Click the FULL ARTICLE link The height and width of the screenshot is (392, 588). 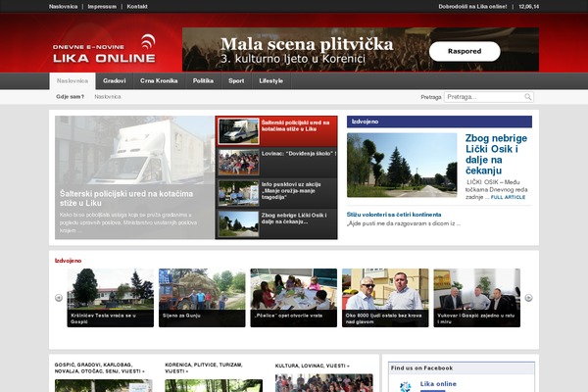[x=508, y=197]
